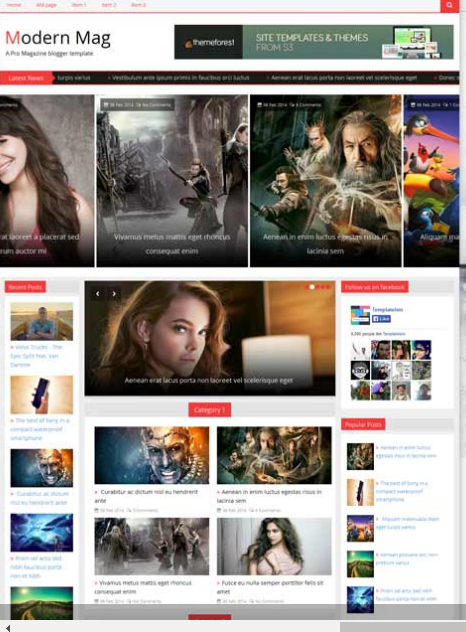466x632 pixels.
Task: Open the themeforest Site Templates banner ad
Action: tap(314, 42)
